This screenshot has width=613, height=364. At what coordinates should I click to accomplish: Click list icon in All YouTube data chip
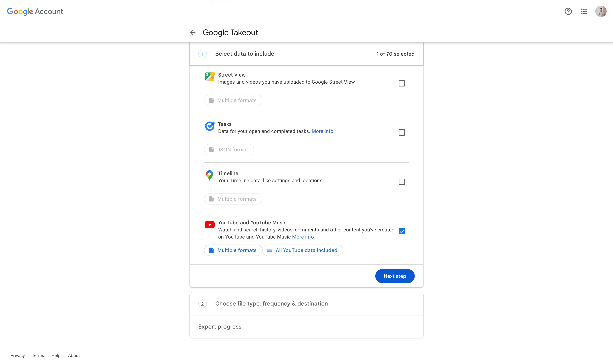270,250
